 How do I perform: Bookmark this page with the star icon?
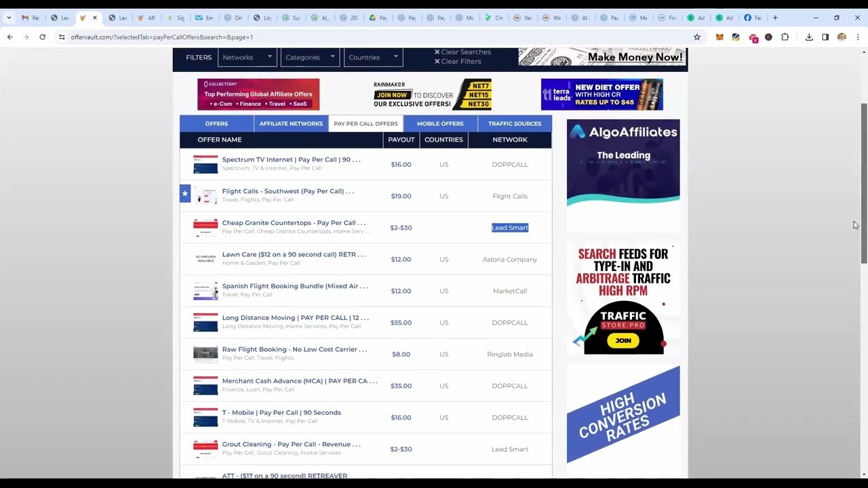(x=696, y=37)
